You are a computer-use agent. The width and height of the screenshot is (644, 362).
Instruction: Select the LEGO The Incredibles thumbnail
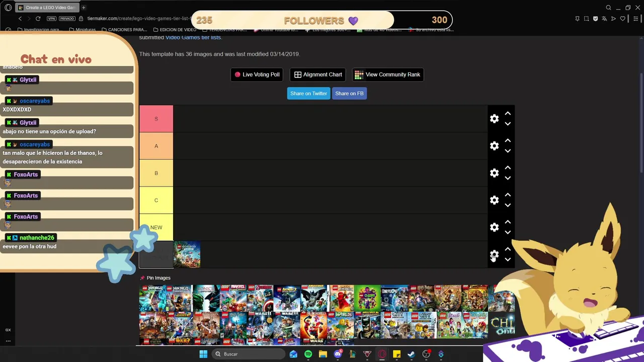tap(314, 325)
